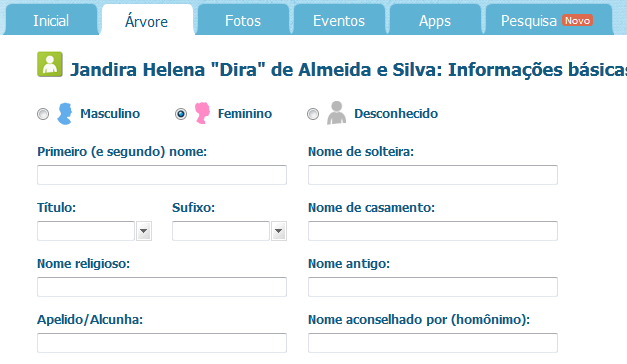
Task: Select the Desconhecido radio button
Action: point(313,114)
